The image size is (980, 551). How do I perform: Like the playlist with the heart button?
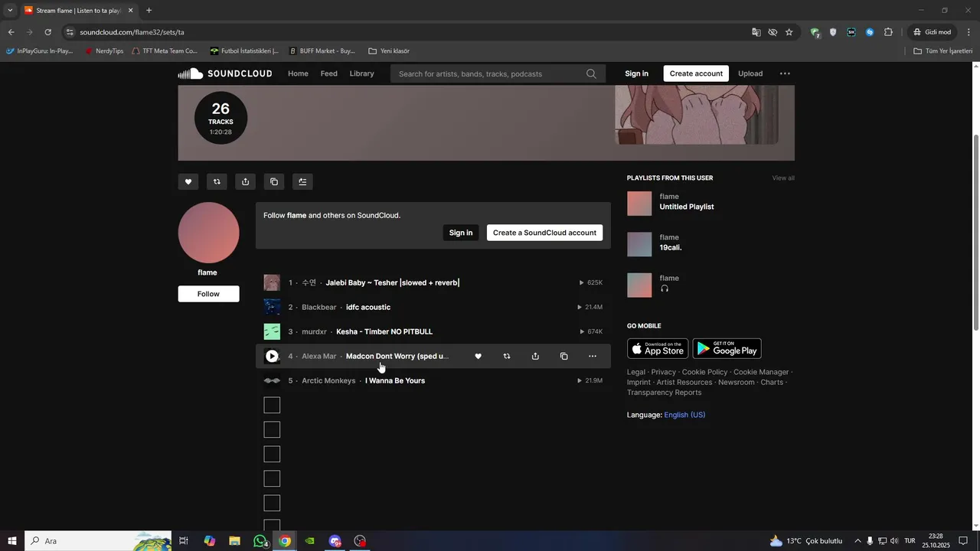188,181
